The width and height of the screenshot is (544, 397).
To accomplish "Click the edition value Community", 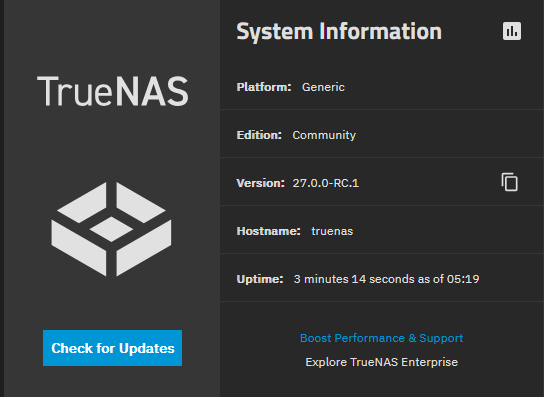I will coord(324,135).
